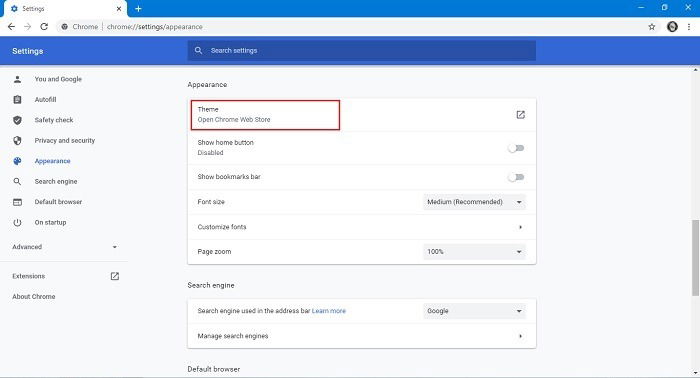
Task: Open the profile avatar menu
Action: coord(672,27)
